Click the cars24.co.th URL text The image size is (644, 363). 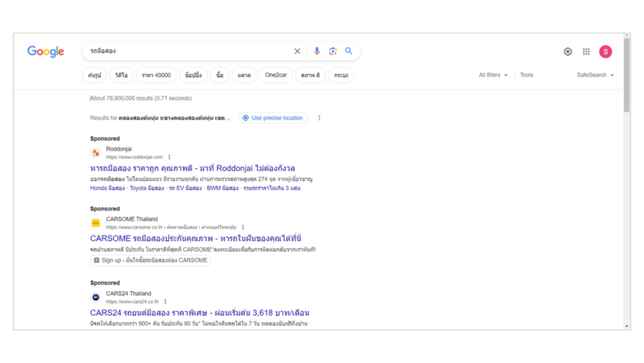click(132, 302)
